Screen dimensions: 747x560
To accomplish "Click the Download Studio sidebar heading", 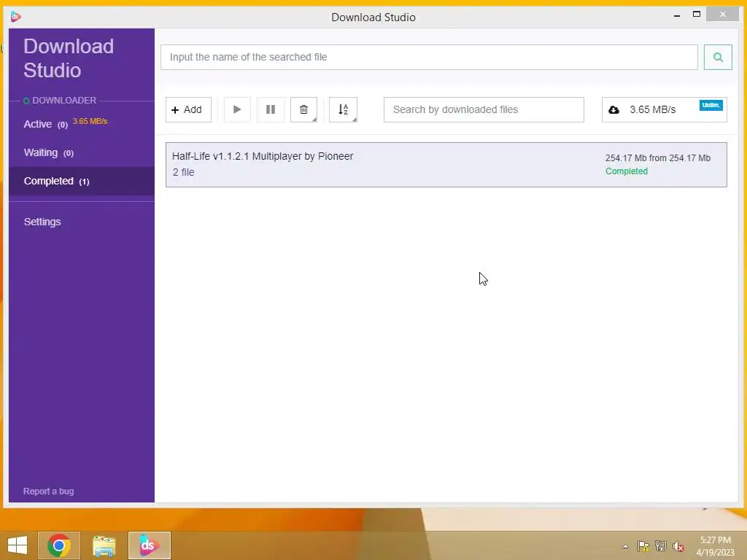I will (69, 58).
